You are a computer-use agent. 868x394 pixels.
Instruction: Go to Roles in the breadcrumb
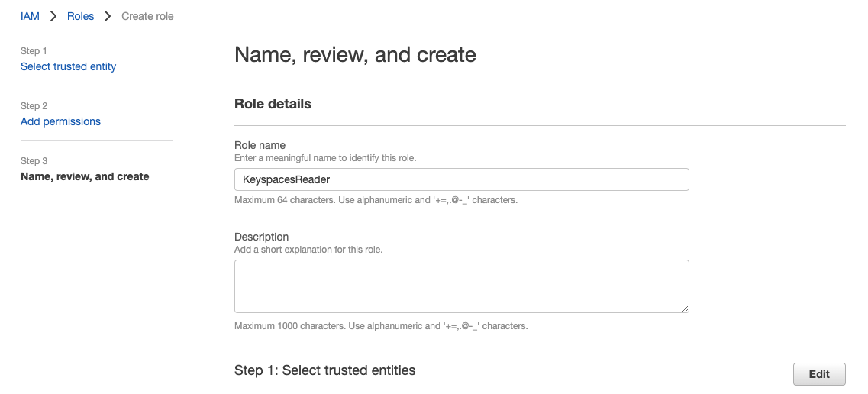pos(80,16)
